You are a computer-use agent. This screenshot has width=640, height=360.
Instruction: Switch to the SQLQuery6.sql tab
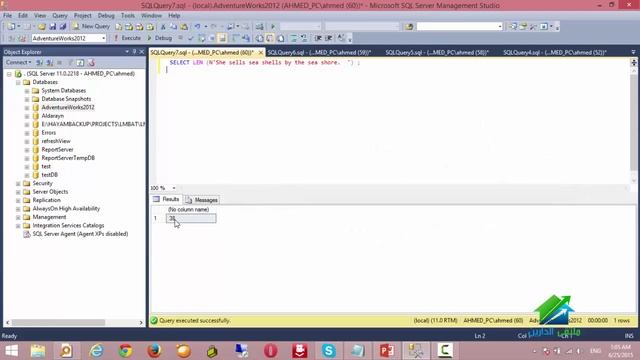coord(319,53)
